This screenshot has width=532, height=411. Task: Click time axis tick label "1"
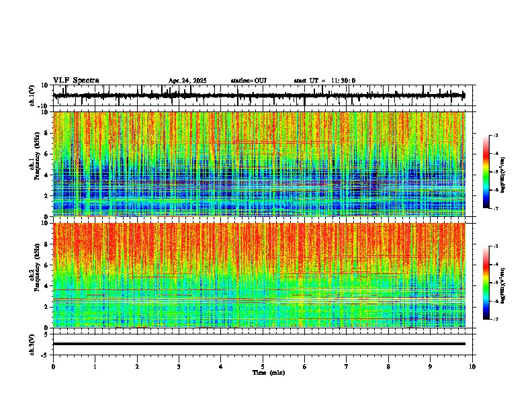[x=95, y=367]
